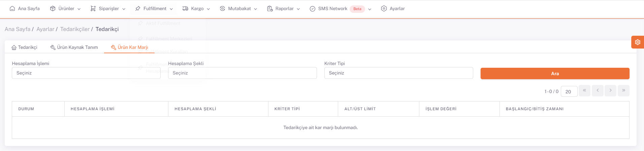Switch to the Ürün Kaynak Tanım tab
Image resolution: width=644 pixels, height=151 pixels.
pos(74,48)
